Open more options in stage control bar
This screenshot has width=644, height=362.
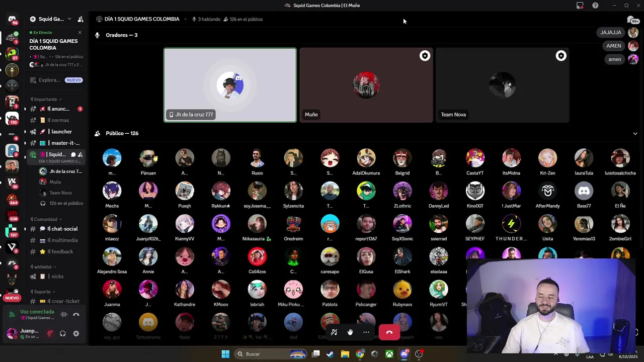(x=366, y=332)
